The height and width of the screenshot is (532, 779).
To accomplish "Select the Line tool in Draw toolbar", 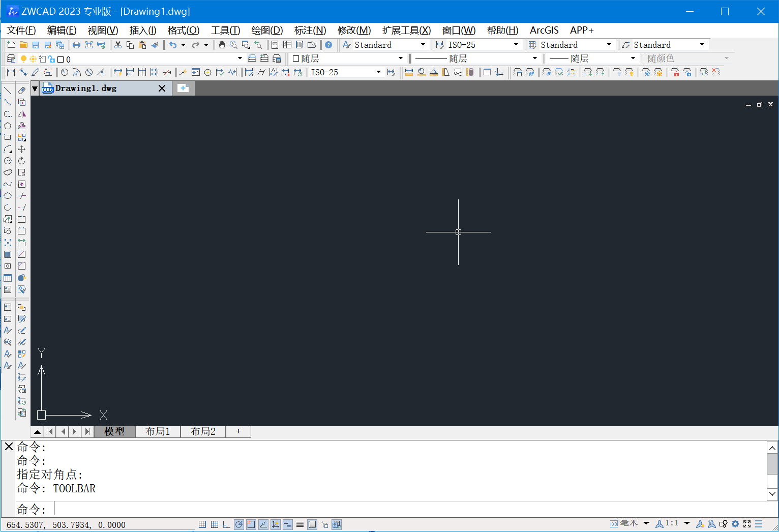I will pyautogui.click(x=8, y=91).
